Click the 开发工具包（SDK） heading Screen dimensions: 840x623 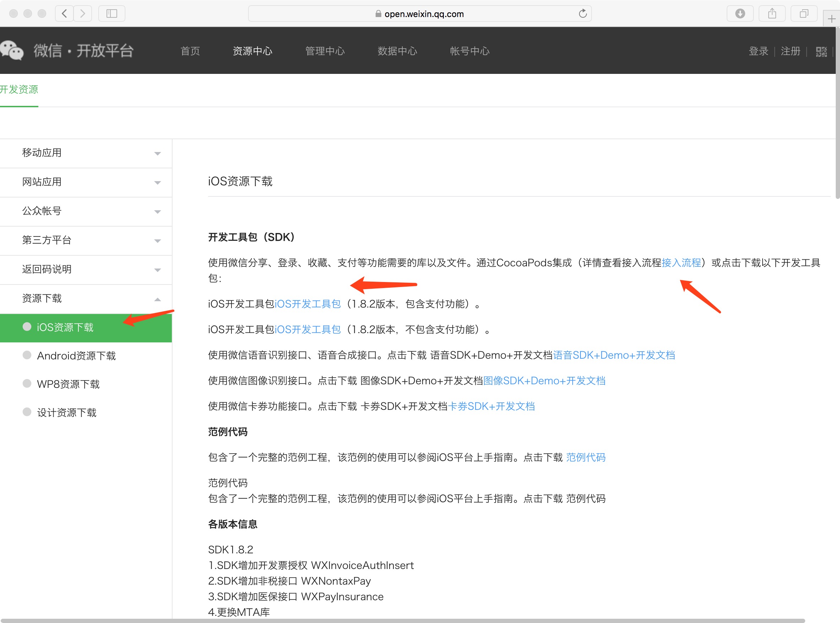point(251,237)
